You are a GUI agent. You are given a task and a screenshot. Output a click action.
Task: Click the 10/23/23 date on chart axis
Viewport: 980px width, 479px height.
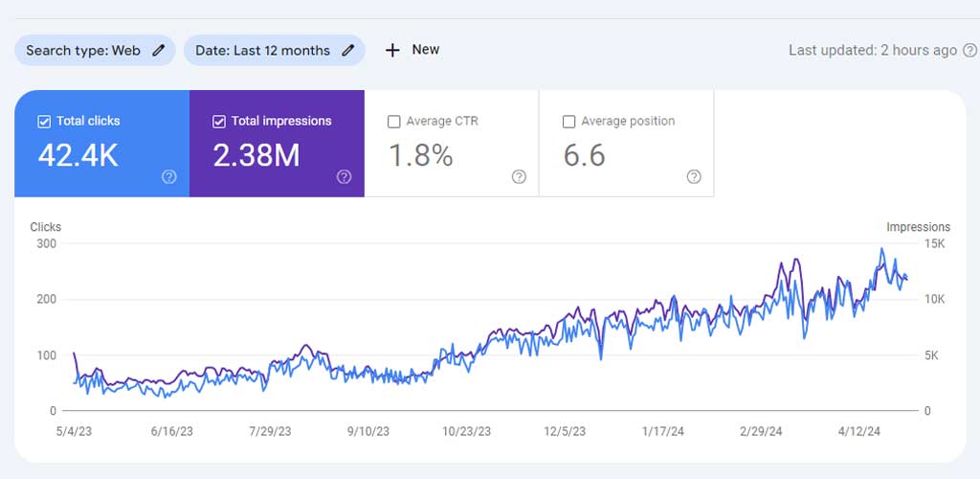(x=466, y=431)
